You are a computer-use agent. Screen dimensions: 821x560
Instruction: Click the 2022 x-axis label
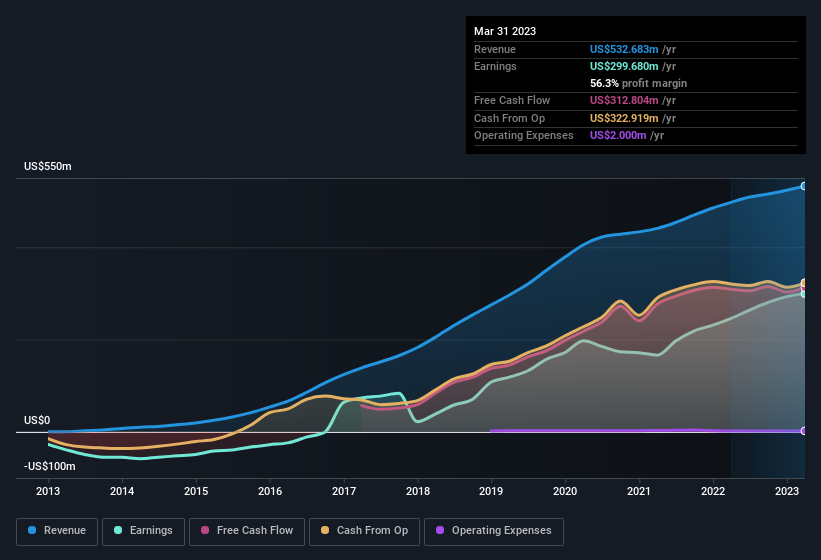[713, 491]
